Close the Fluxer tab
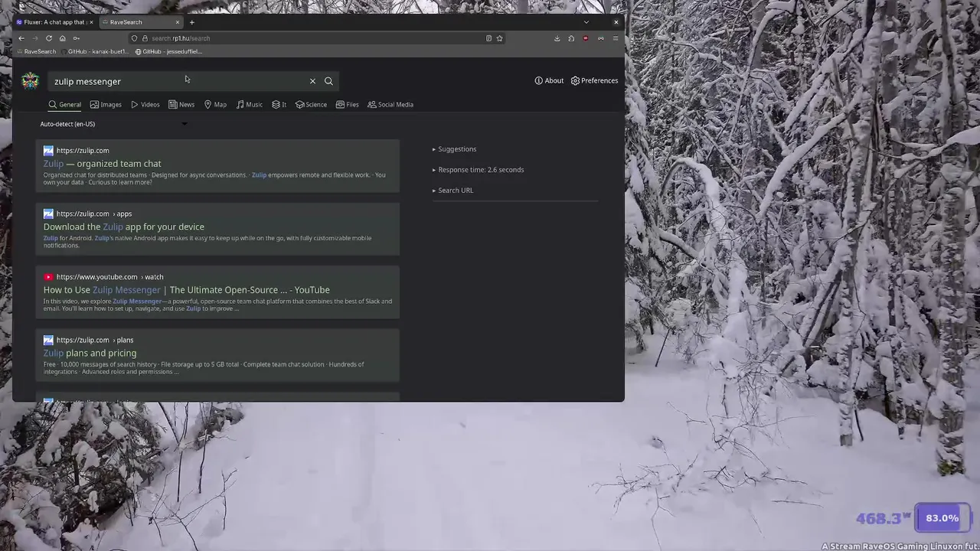This screenshot has height=551, width=980. (91, 22)
